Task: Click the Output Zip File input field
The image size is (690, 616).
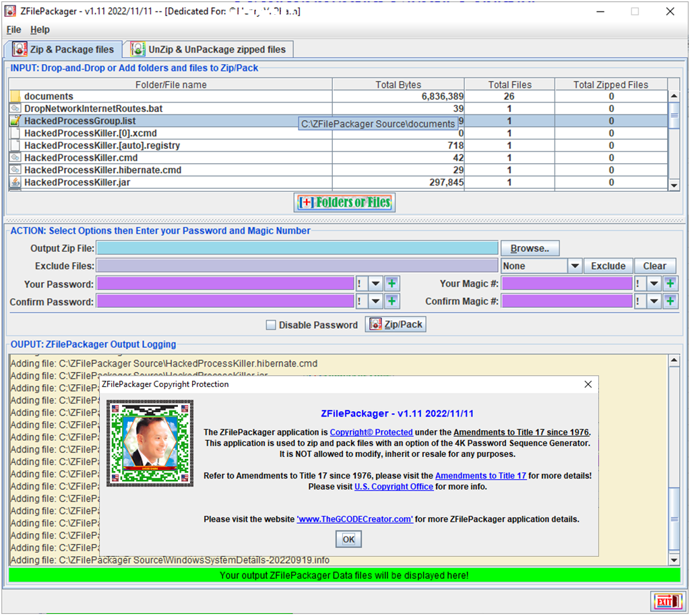Action: [x=297, y=248]
